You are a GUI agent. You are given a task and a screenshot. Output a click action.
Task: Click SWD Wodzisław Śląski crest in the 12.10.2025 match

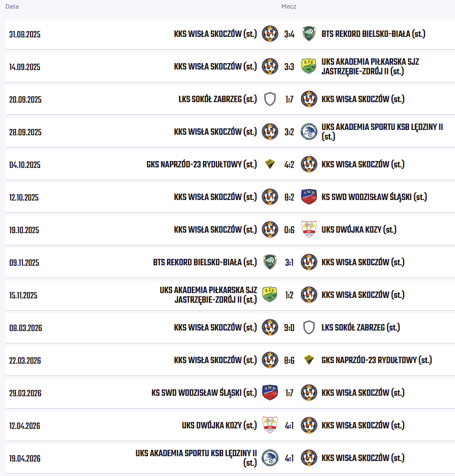(x=309, y=197)
